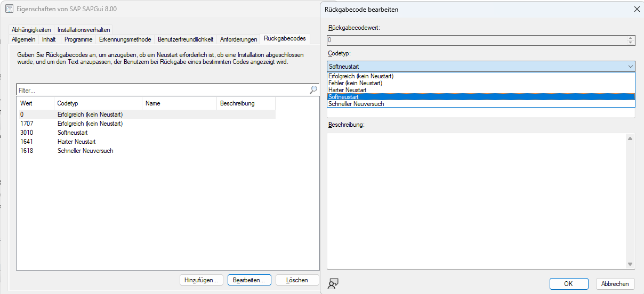Select the row with return code 1707

tap(147, 124)
